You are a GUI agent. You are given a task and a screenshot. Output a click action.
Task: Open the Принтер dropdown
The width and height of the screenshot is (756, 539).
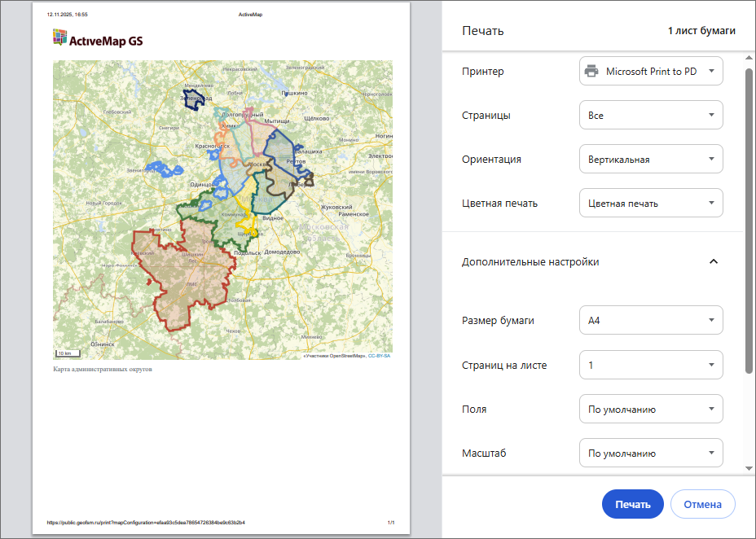tap(650, 72)
